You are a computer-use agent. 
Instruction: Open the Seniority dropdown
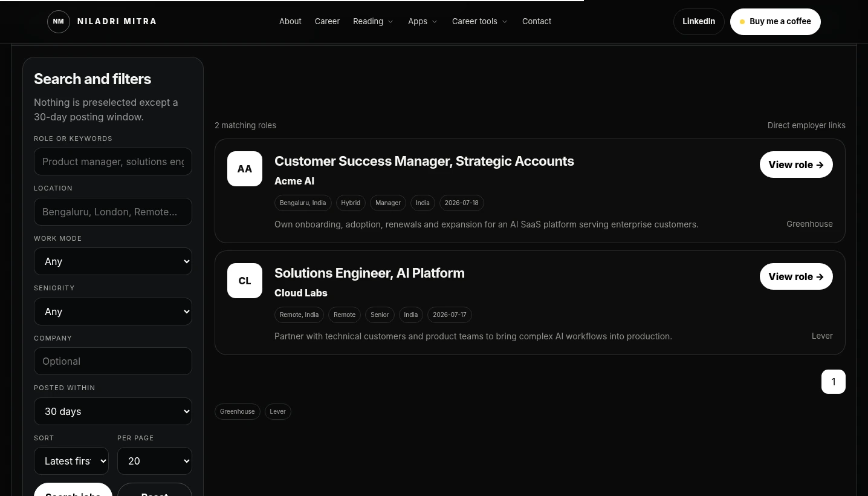[x=113, y=312]
